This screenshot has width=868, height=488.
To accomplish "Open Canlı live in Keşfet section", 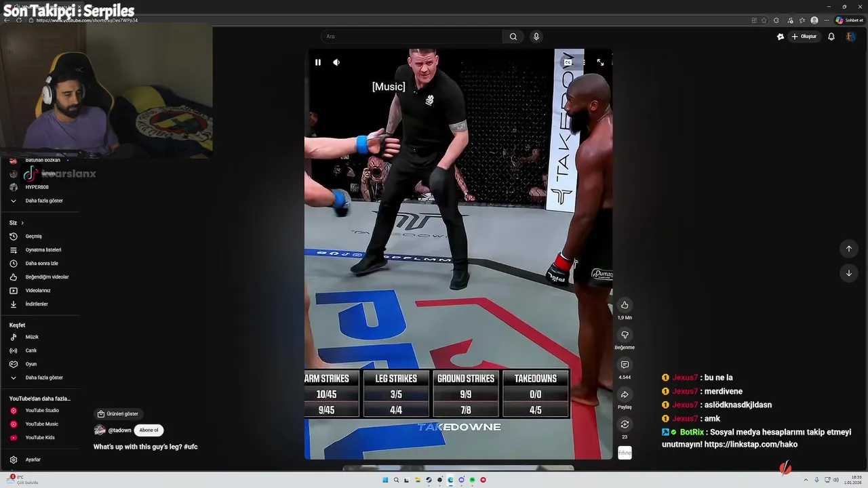I will click(31, 350).
